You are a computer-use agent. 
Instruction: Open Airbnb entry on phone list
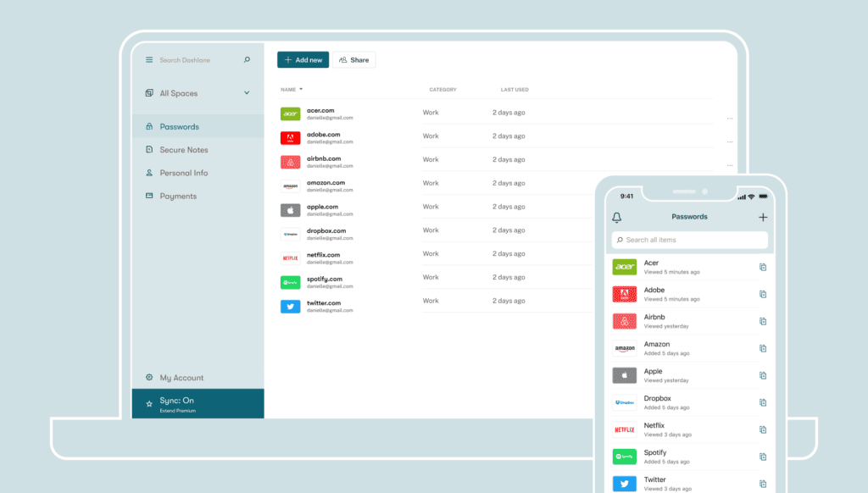[690, 322]
